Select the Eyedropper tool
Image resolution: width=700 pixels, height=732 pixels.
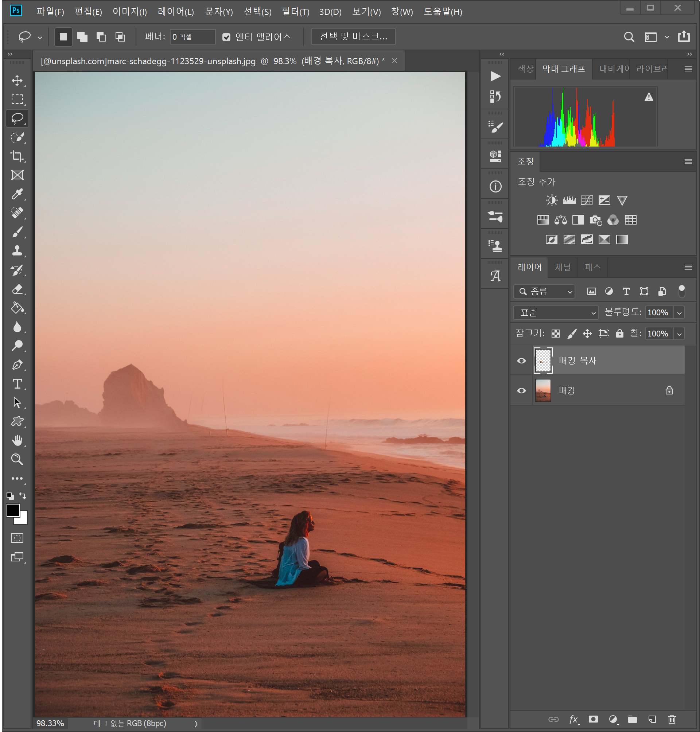17,194
